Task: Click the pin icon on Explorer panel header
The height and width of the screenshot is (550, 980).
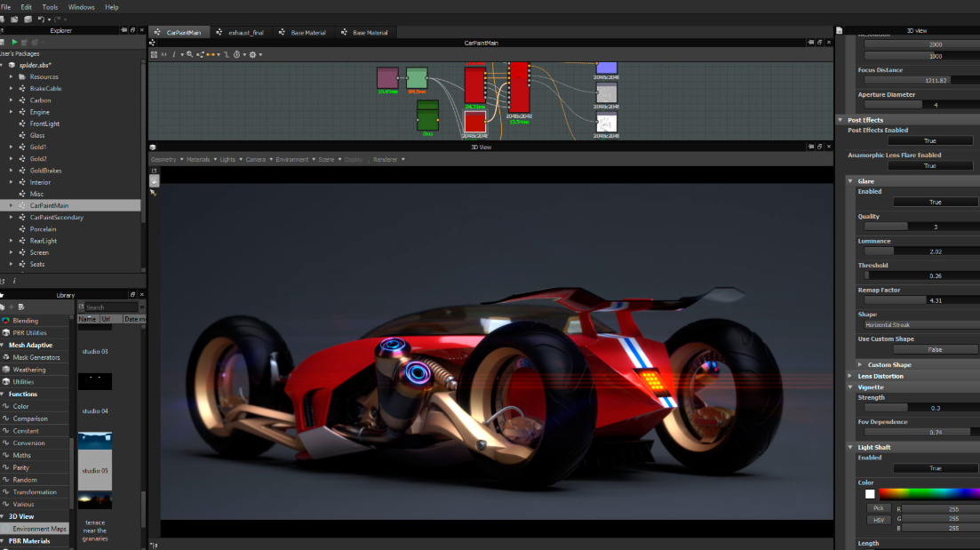Action: pyautogui.click(x=123, y=30)
